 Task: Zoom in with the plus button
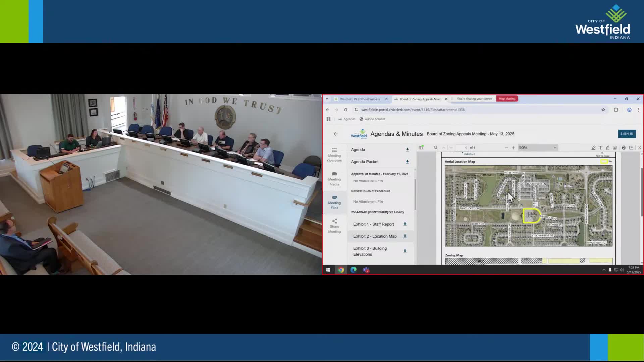pos(513,147)
